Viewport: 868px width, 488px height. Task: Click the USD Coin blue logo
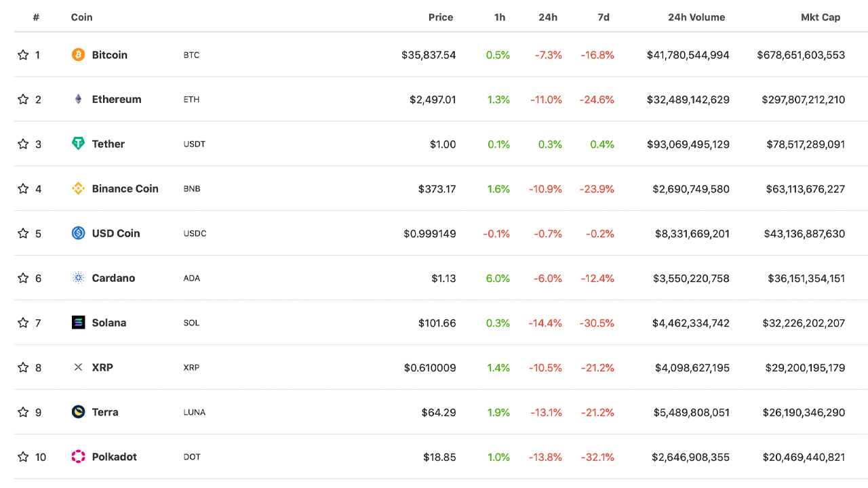(x=79, y=233)
